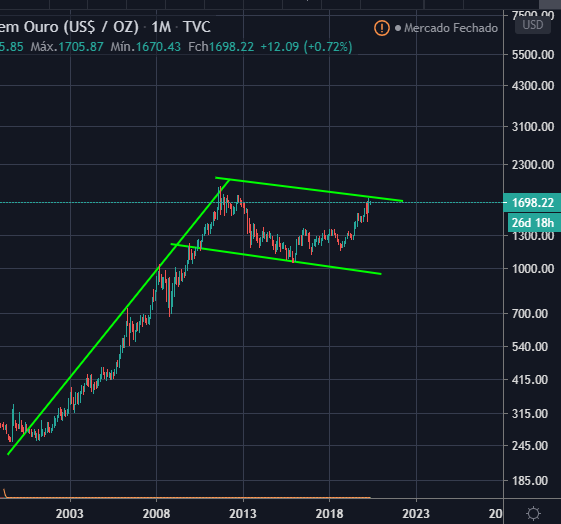The width and height of the screenshot is (561, 524).
Task: Click the 415.00 price axis label
Action: pyautogui.click(x=530, y=380)
